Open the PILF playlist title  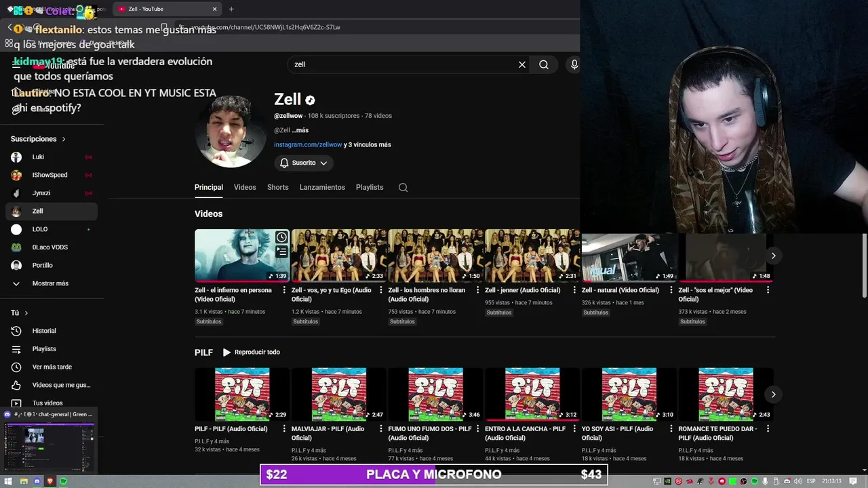point(203,352)
